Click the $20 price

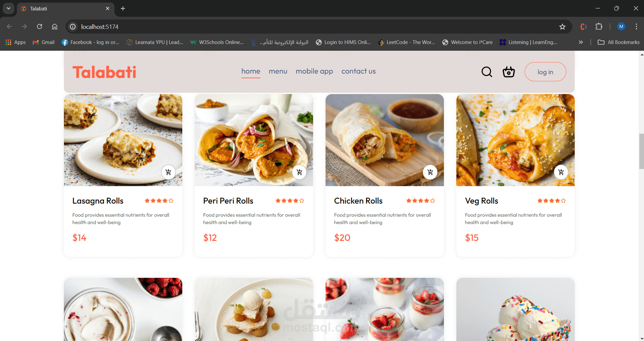[342, 238]
